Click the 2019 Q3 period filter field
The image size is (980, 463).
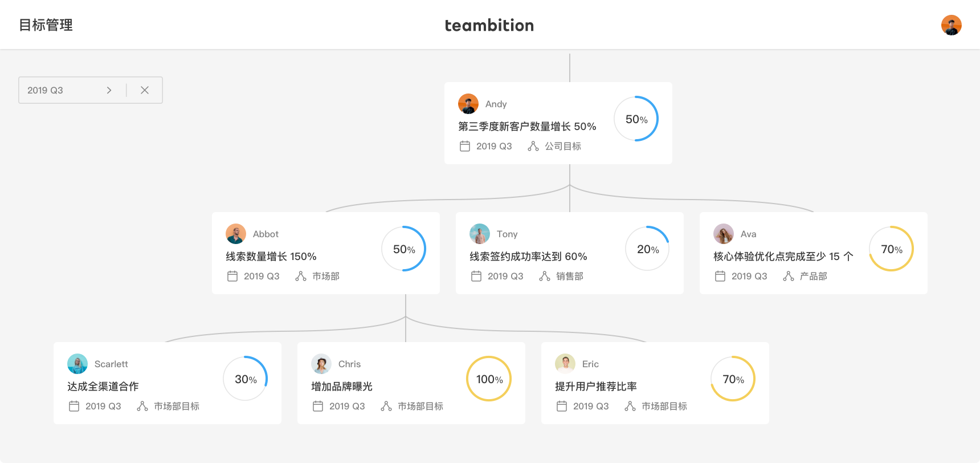click(x=57, y=90)
